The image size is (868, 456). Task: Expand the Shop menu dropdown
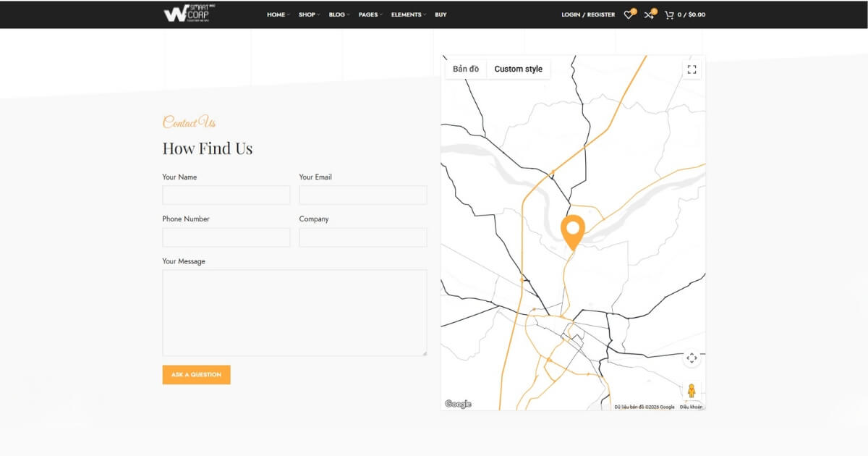309,14
